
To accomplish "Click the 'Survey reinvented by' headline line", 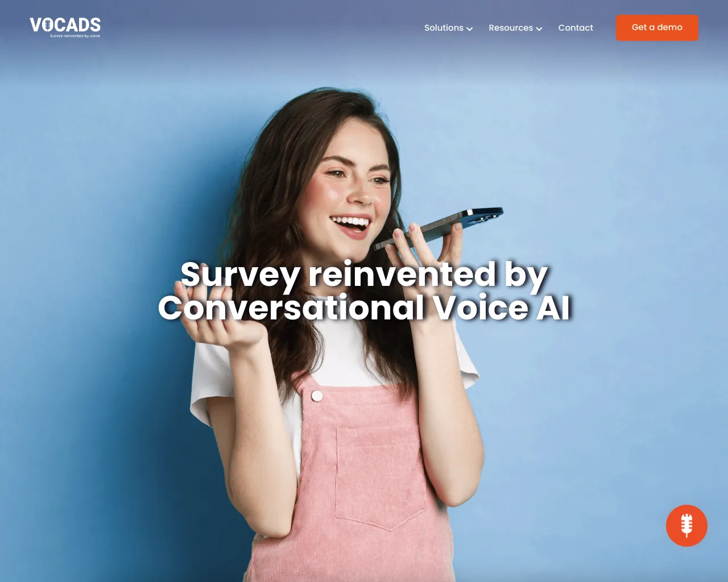I will pos(364,275).
